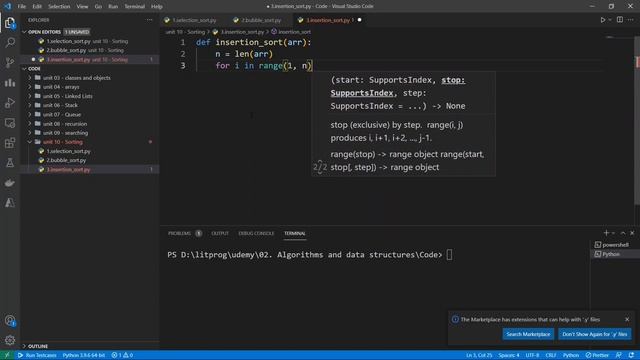Screen dimensions: 640x360
Task: Change UTF-8 encoding in status bar
Action: 532,355
